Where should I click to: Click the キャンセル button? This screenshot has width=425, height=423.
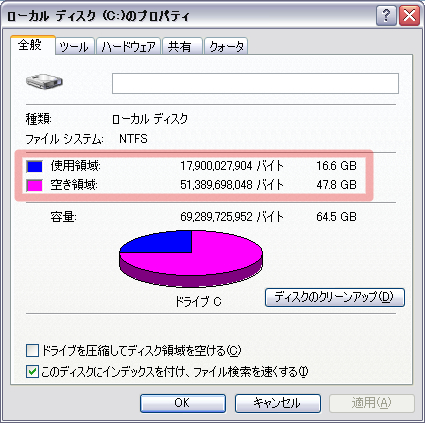[x=278, y=403]
